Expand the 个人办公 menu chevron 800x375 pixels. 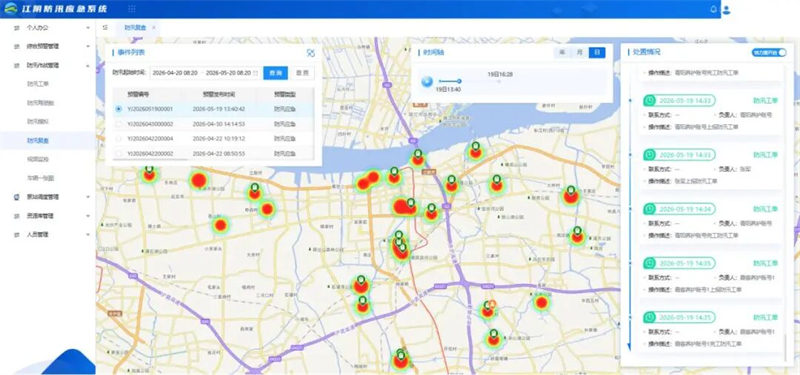(x=88, y=28)
